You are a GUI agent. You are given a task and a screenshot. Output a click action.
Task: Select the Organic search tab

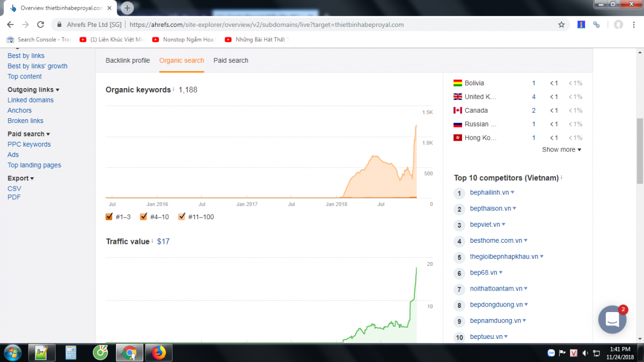click(181, 61)
